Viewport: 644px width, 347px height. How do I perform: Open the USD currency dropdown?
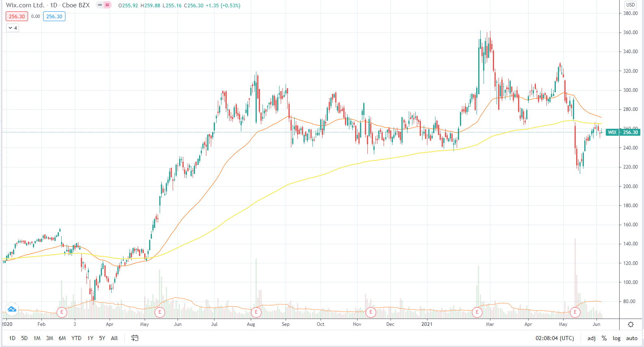pos(630,5)
